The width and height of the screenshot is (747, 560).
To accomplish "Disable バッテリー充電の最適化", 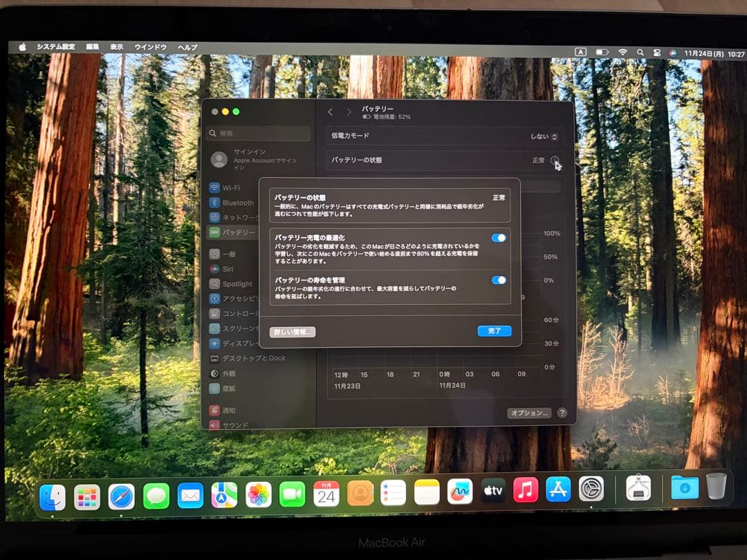I will [x=499, y=238].
